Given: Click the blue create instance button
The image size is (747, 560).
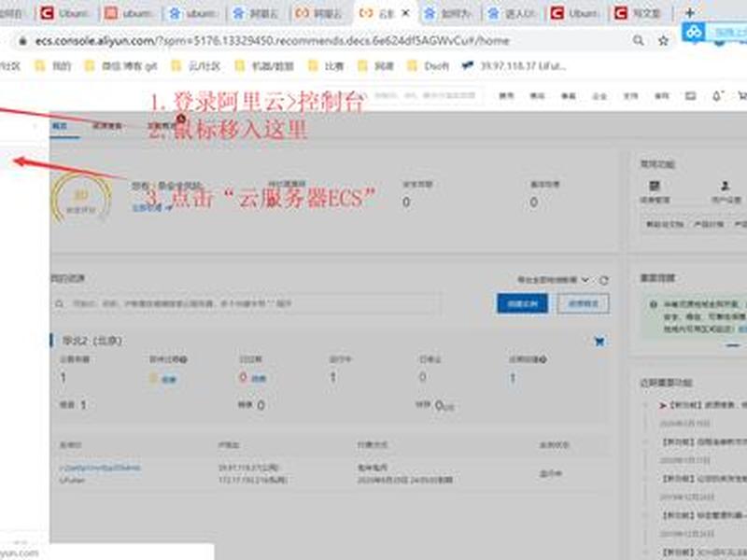Looking at the screenshot, I should 522,304.
